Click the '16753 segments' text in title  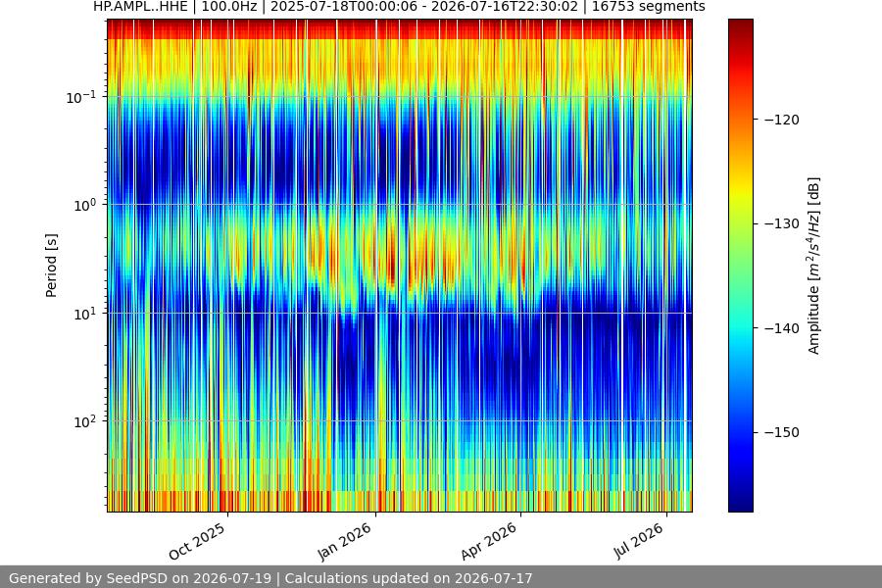[648, 7]
